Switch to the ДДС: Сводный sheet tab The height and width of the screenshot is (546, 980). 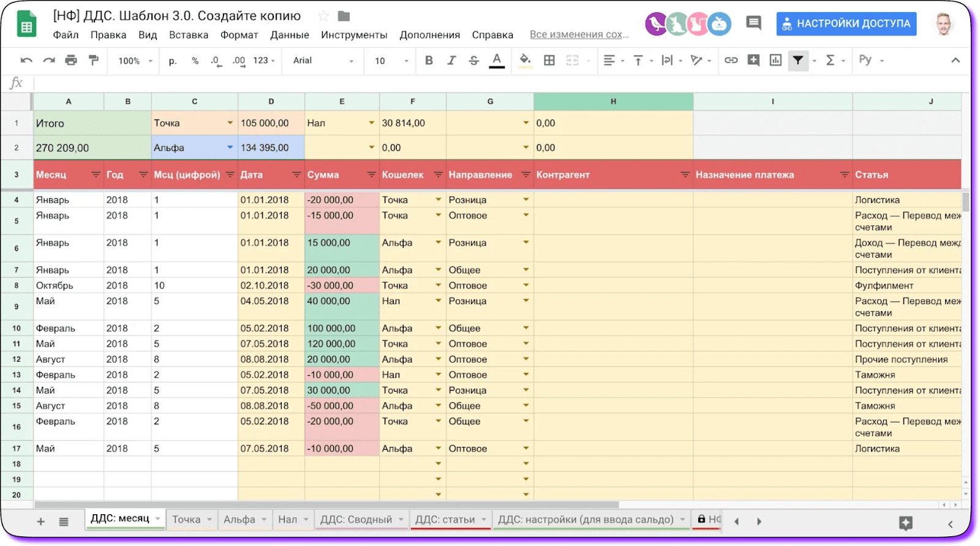(x=356, y=520)
